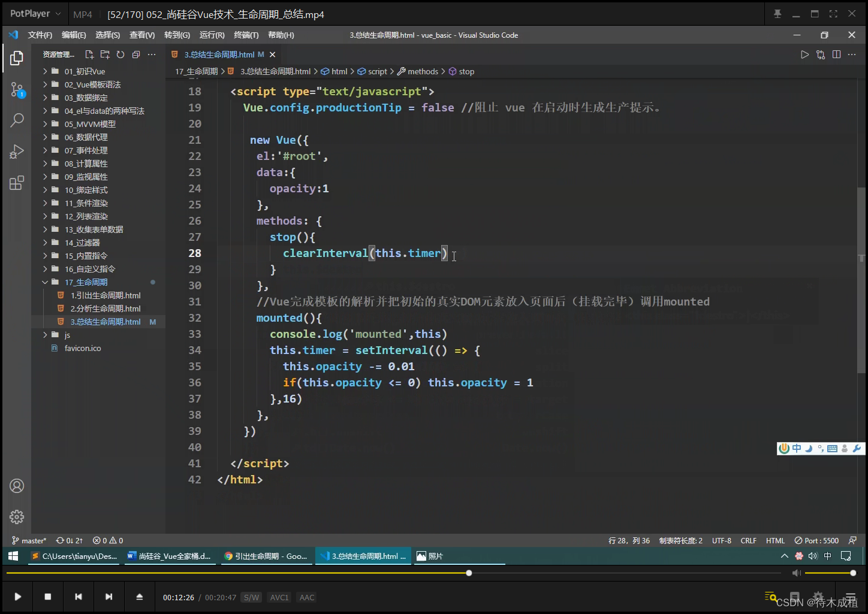The width and height of the screenshot is (868, 614).
Task: Click the synchronize changes status item
Action: point(70,540)
